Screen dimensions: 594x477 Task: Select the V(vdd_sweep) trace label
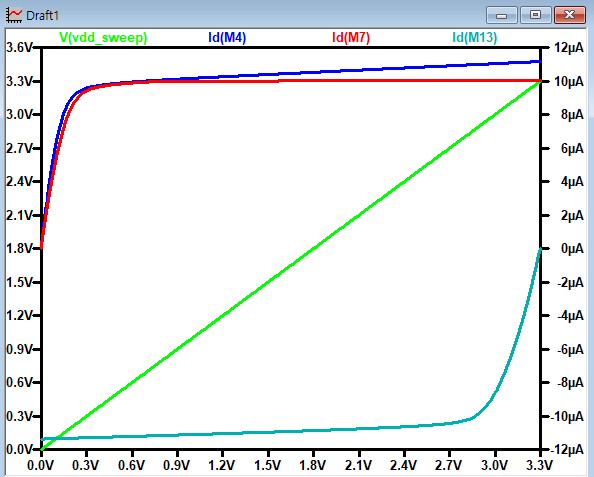pos(103,37)
